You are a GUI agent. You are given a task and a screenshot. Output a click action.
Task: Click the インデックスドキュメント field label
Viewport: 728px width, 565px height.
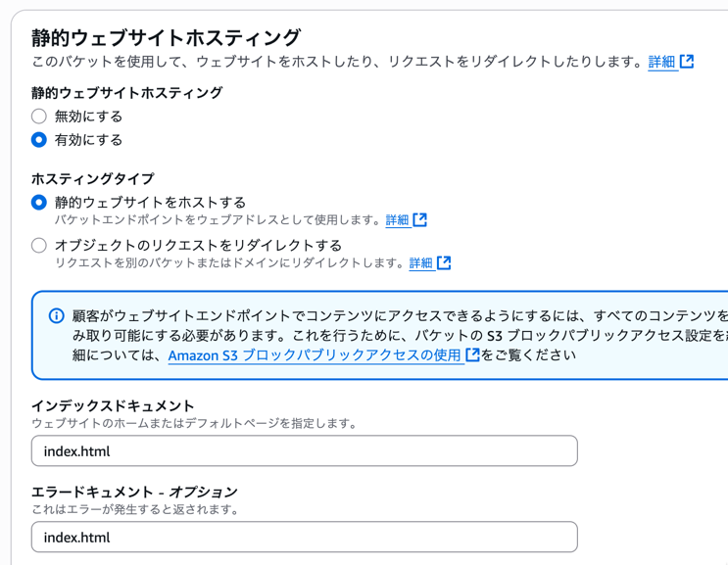point(113,405)
